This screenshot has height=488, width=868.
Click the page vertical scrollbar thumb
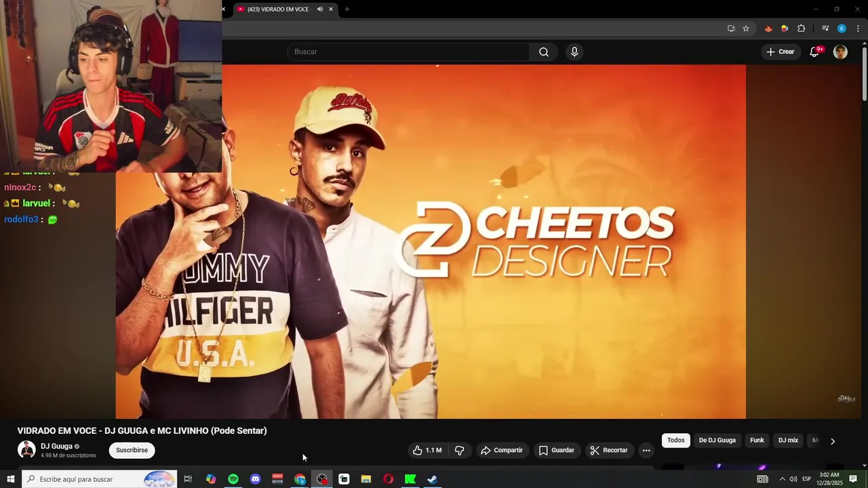[x=865, y=73]
